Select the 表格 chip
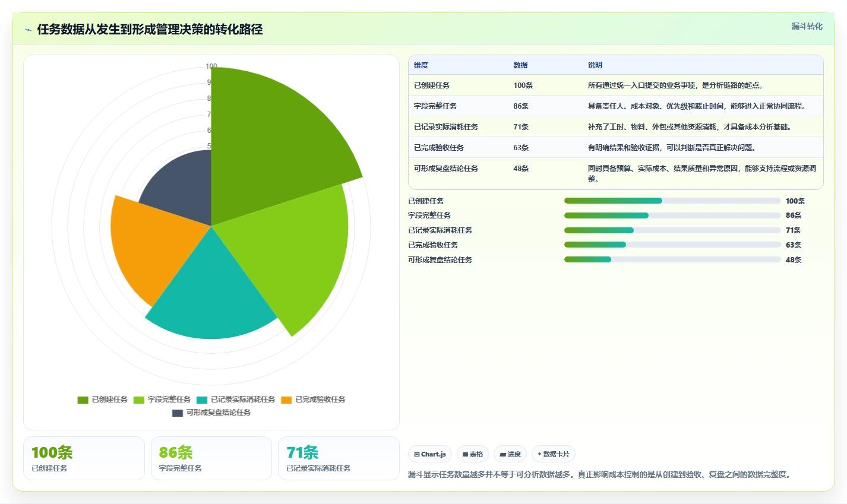This screenshot has height=504, width=847. (x=473, y=454)
